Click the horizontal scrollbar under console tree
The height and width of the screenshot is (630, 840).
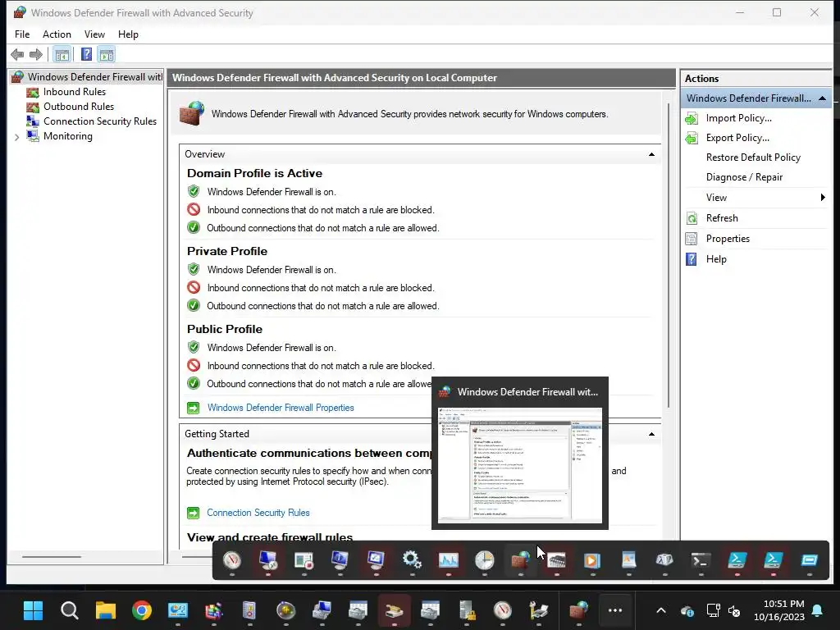(52, 557)
